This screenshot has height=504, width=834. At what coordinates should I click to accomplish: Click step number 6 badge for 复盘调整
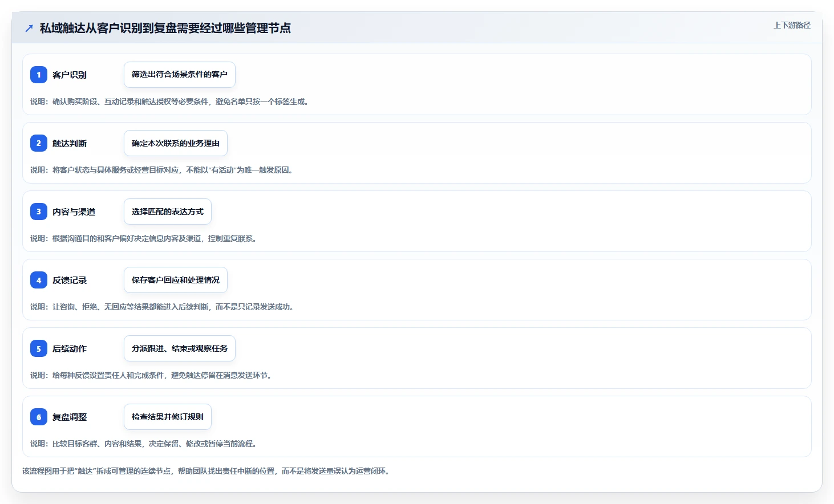pos(39,417)
